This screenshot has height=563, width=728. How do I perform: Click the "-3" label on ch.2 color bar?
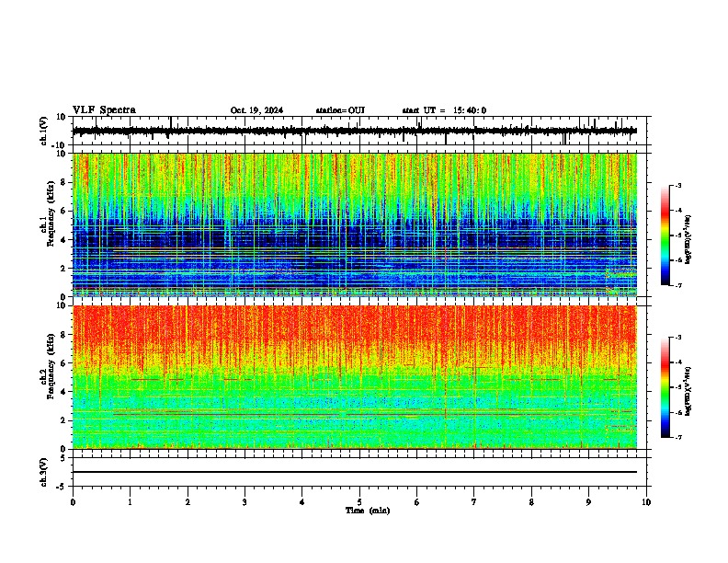[678, 338]
